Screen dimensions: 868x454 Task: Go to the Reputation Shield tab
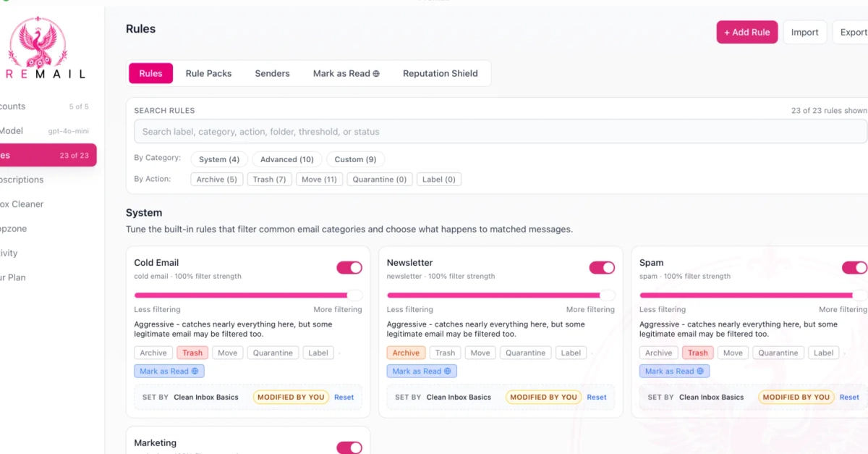[440, 73]
